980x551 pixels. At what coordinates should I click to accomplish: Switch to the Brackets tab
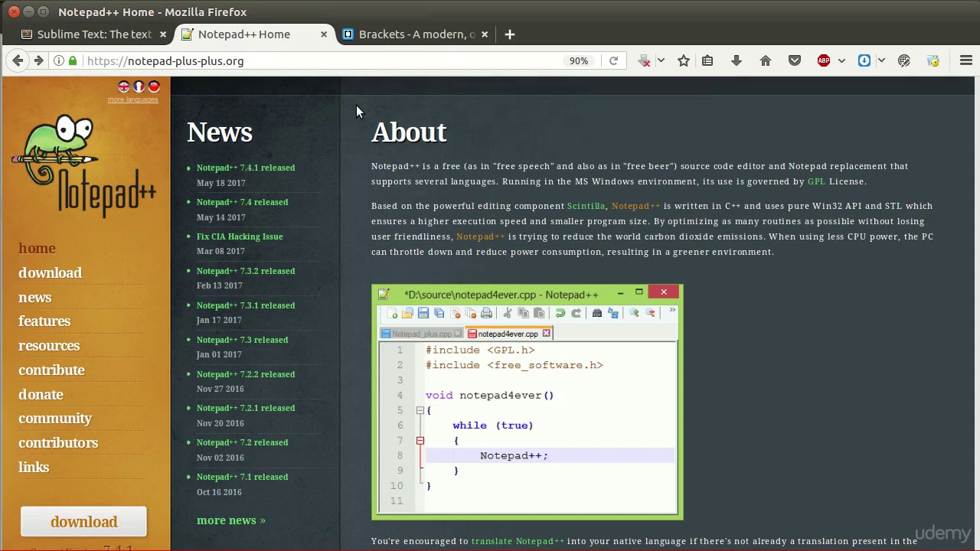click(416, 34)
